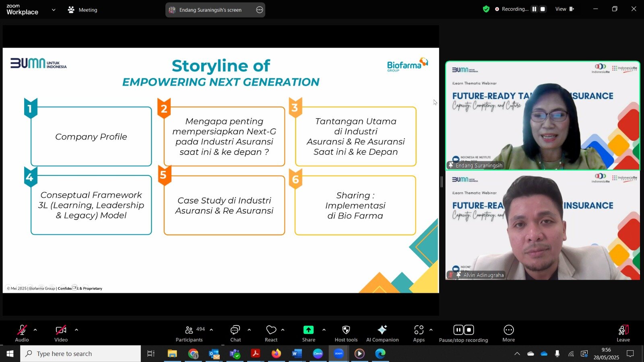The height and width of the screenshot is (362, 644).
Task: Pause the recording in the top bar
Action: click(x=534, y=9)
